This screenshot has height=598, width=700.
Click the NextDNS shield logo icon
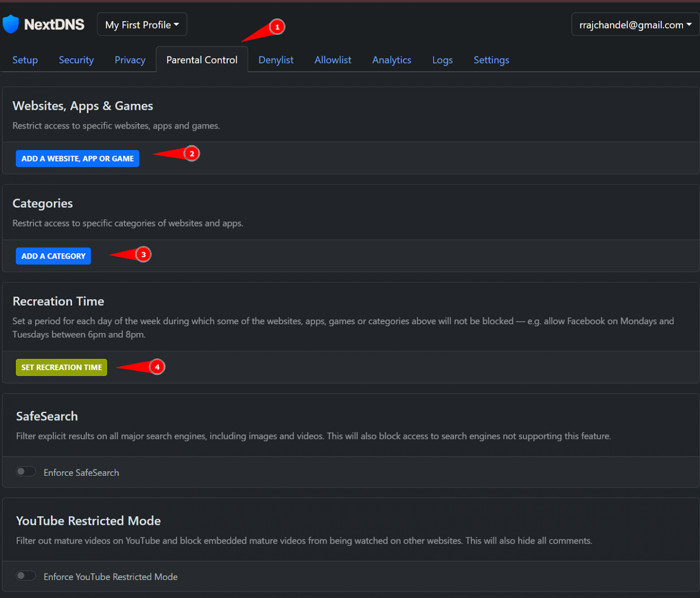(x=11, y=24)
